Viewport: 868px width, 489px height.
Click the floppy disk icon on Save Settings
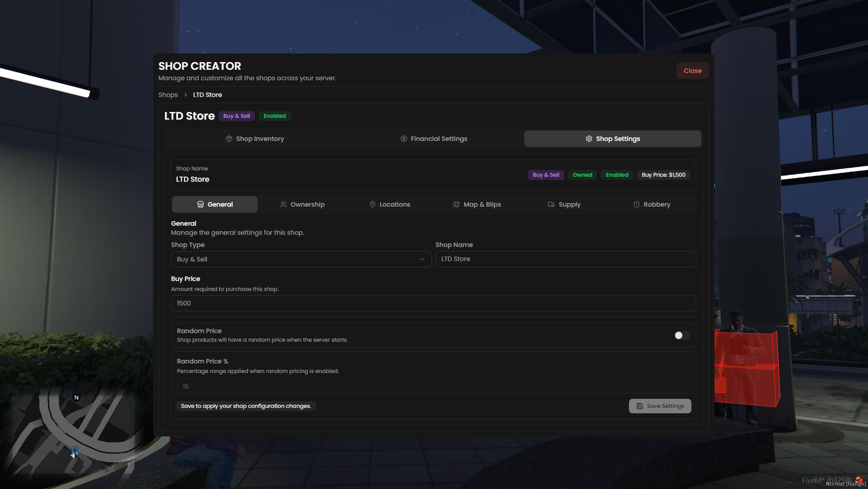640,406
